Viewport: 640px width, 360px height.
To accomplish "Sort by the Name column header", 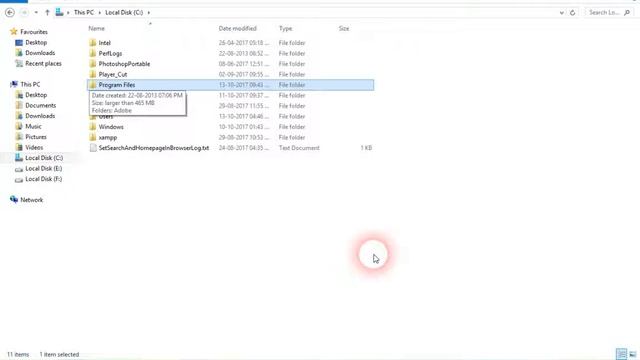I will (96, 29).
